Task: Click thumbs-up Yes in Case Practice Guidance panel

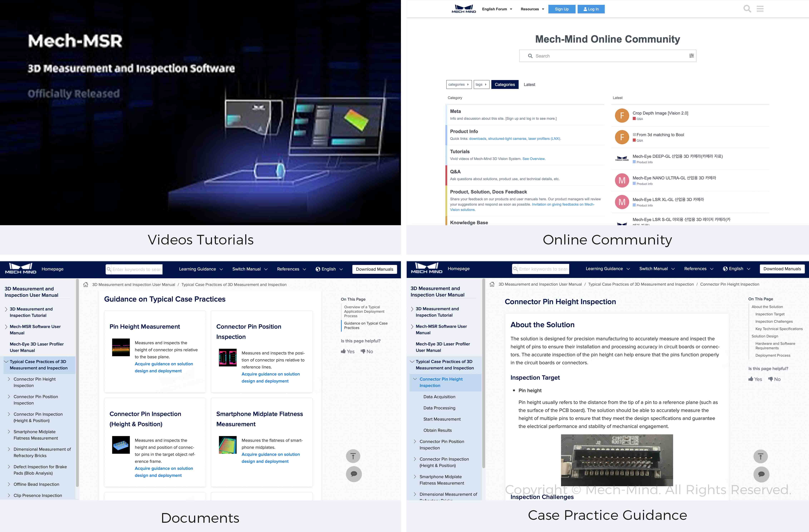Action: coord(755,379)
